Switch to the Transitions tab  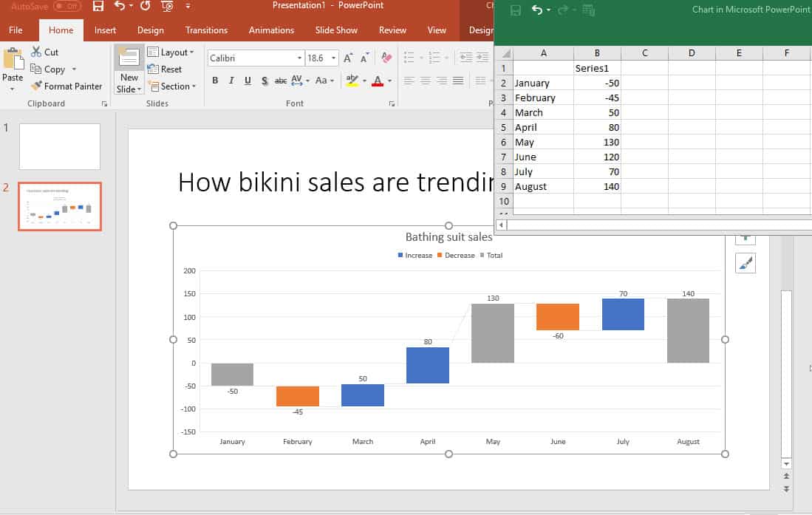pos(206,30)
